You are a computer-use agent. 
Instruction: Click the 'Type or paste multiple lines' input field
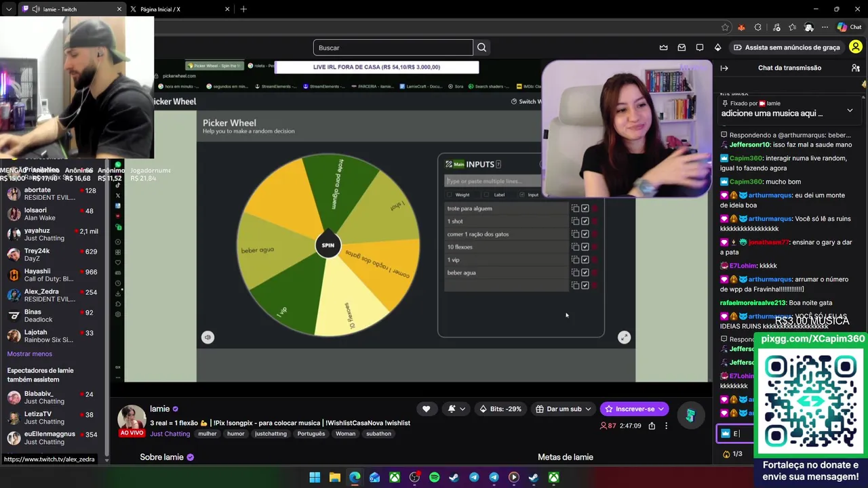pos(493,181)
